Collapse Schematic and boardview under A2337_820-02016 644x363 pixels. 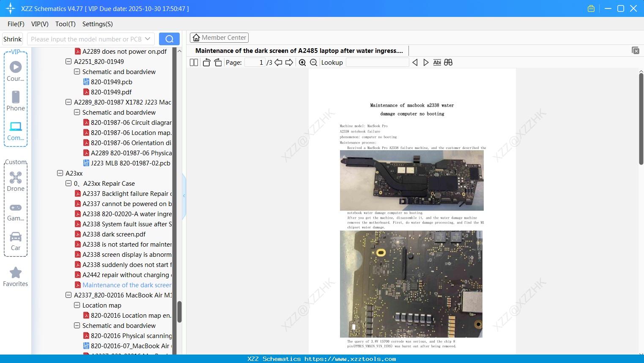77,326
